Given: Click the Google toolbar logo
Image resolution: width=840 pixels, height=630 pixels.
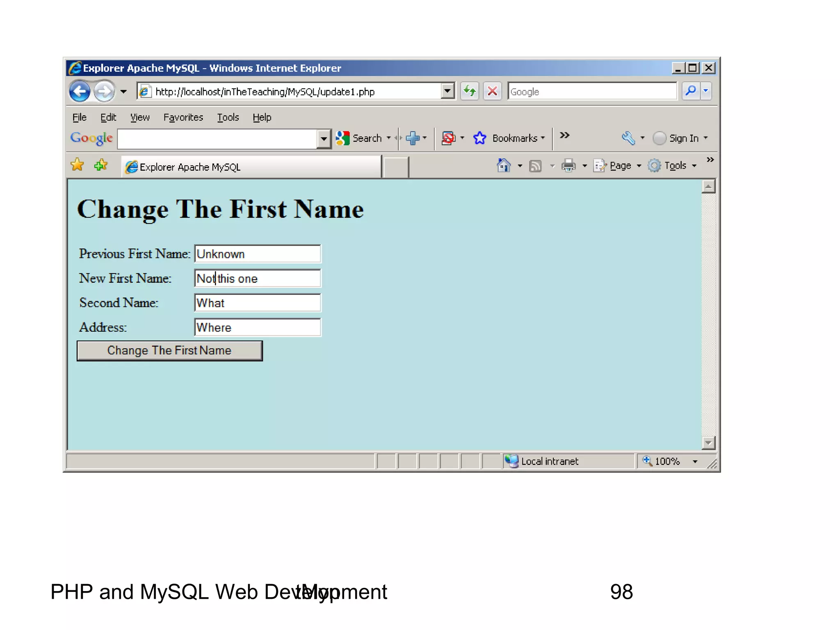Looking at the screenshot, I should [91, 138].
